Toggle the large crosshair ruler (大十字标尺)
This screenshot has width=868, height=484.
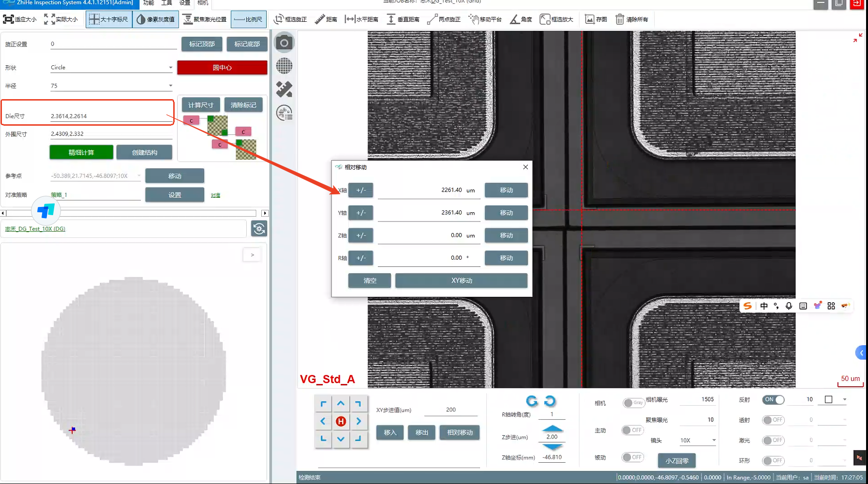(x=109, y=19)
